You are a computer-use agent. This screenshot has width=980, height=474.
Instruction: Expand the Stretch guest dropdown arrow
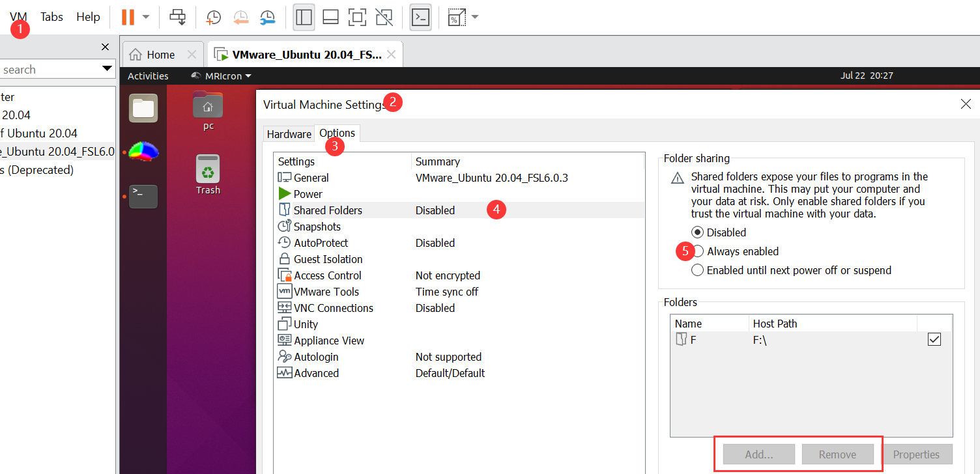click(475, 17)
